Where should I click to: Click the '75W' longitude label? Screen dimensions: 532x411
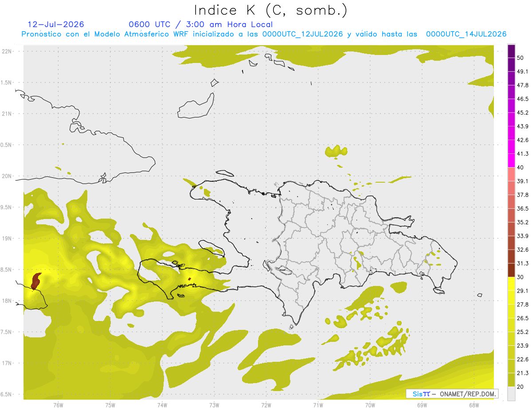click(110, 405)
